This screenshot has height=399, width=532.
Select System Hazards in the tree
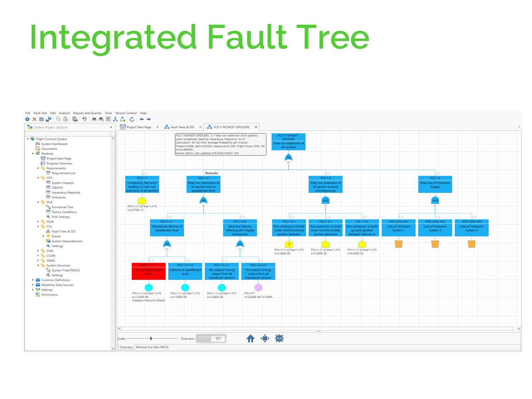62,183
